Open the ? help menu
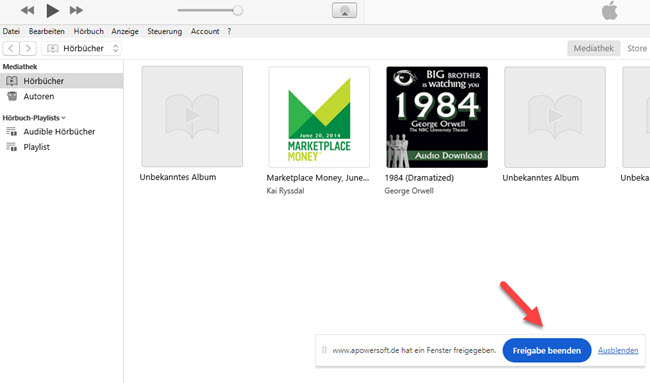 tap(229, 31)
